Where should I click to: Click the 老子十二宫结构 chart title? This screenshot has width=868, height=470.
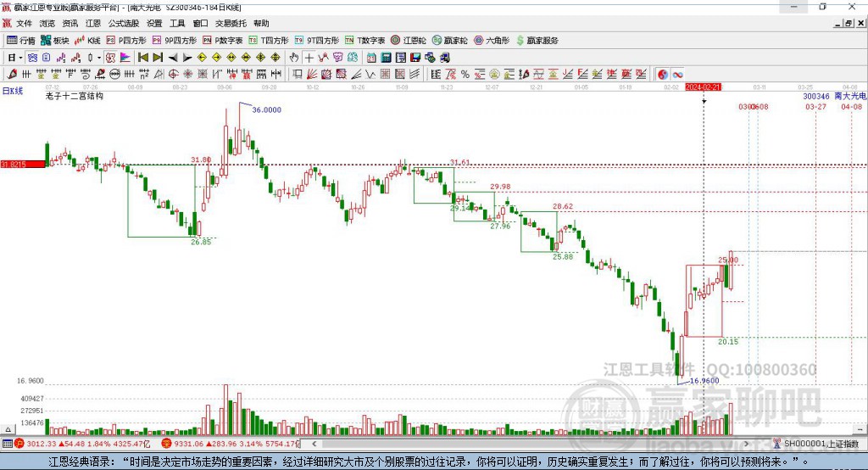75,96
